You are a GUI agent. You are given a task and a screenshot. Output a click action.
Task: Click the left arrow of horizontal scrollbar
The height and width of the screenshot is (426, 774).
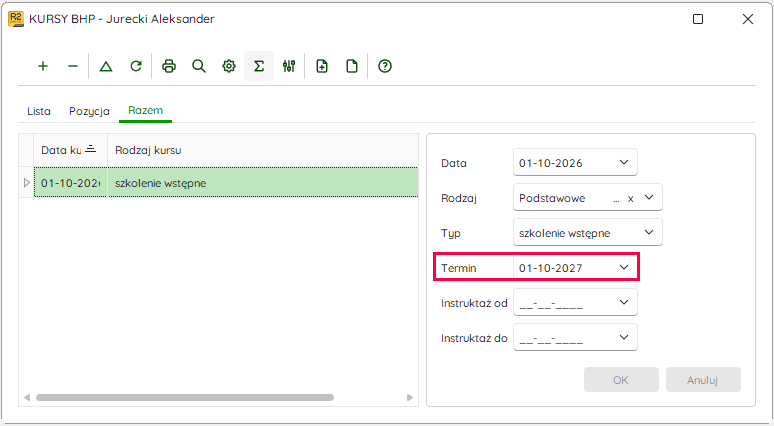pos(27,397)
